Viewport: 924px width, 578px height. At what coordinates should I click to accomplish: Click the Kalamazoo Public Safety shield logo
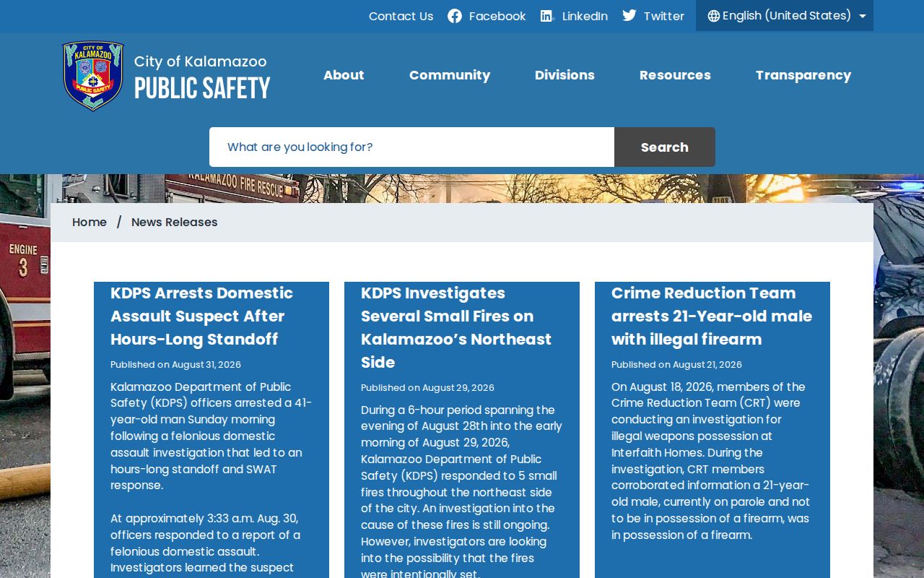point(93,76)
